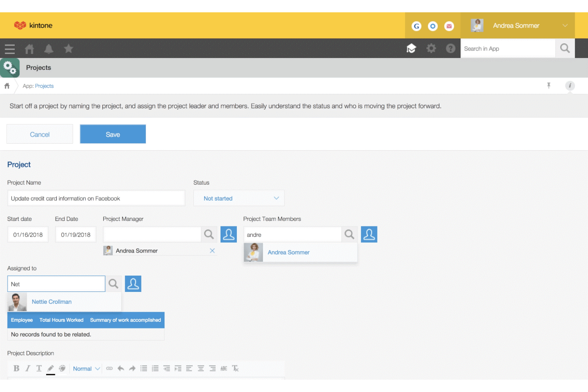Redo edit in description editor
Screen dimensions: 588x392
click(x=132, y=368)
